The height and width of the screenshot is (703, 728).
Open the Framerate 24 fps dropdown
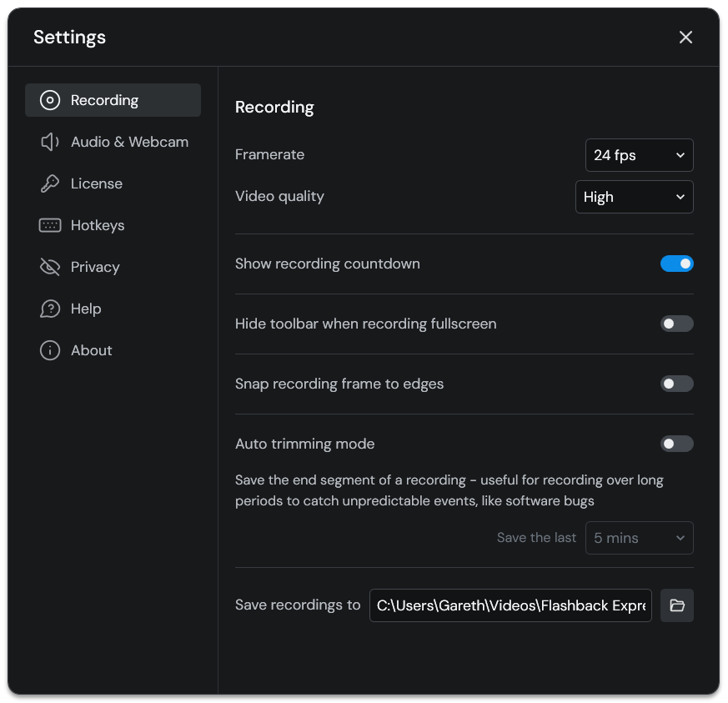click(639, 155)
